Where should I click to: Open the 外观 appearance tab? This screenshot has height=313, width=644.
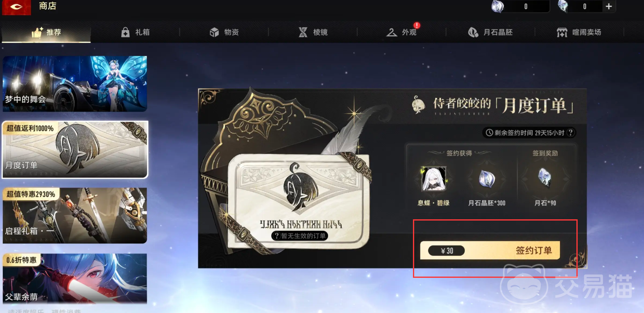[x=402, y=32]
